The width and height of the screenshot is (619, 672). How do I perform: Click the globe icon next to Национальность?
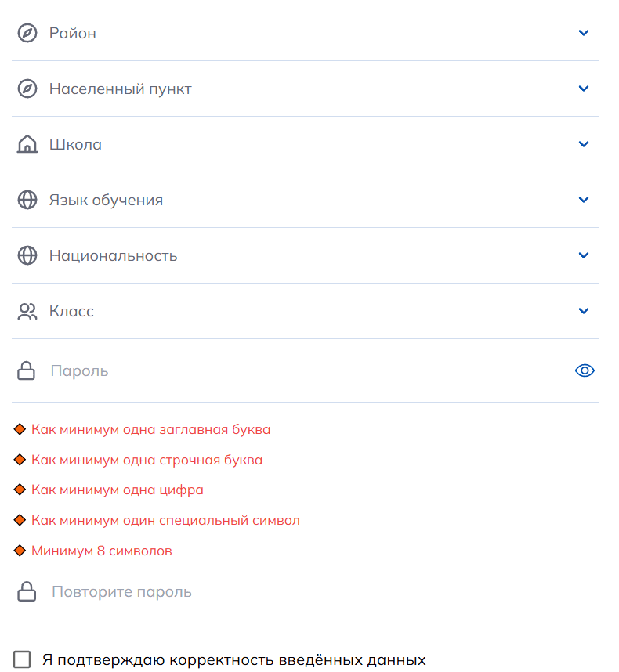pyautogui.click(x=27, y=255)
